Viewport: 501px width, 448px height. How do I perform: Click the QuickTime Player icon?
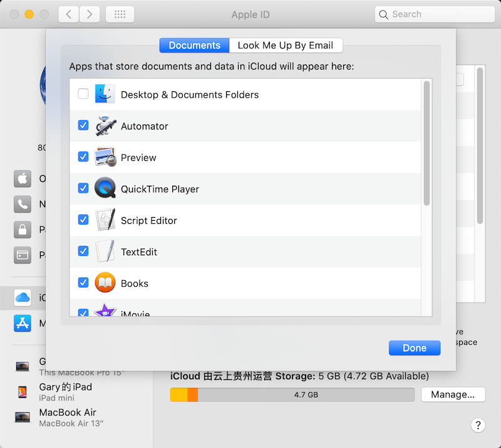(x=105, y=188)
